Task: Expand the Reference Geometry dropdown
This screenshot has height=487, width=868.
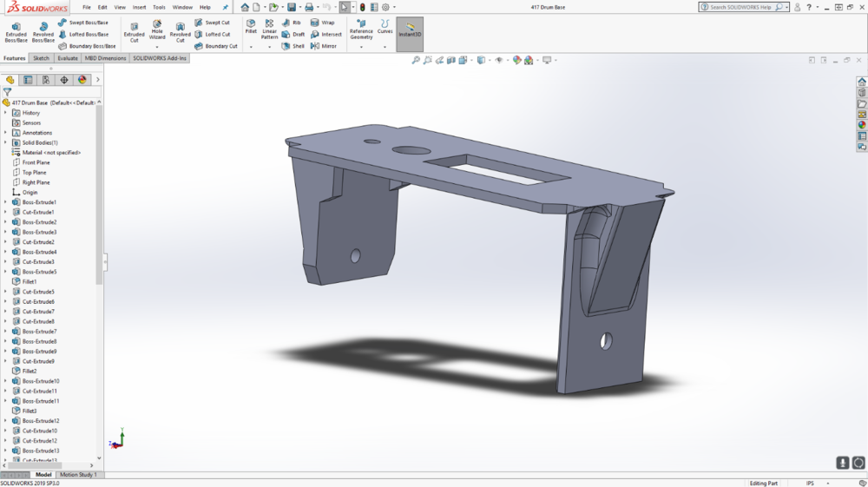Action: pyautogui.click(x=361, y=47)
